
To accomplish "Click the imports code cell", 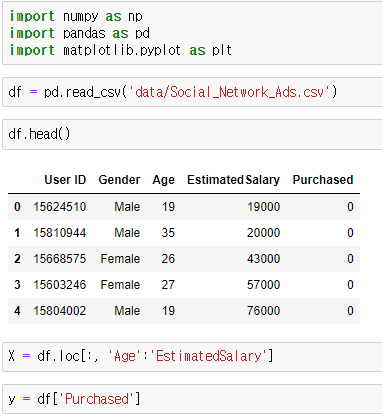I will coord(192,33).
